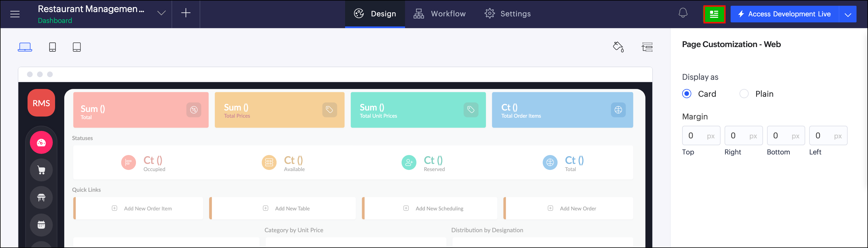Open notifications bell
This screenshot has width=868, height=248.
pyautogui.click(x=683, y=13)
